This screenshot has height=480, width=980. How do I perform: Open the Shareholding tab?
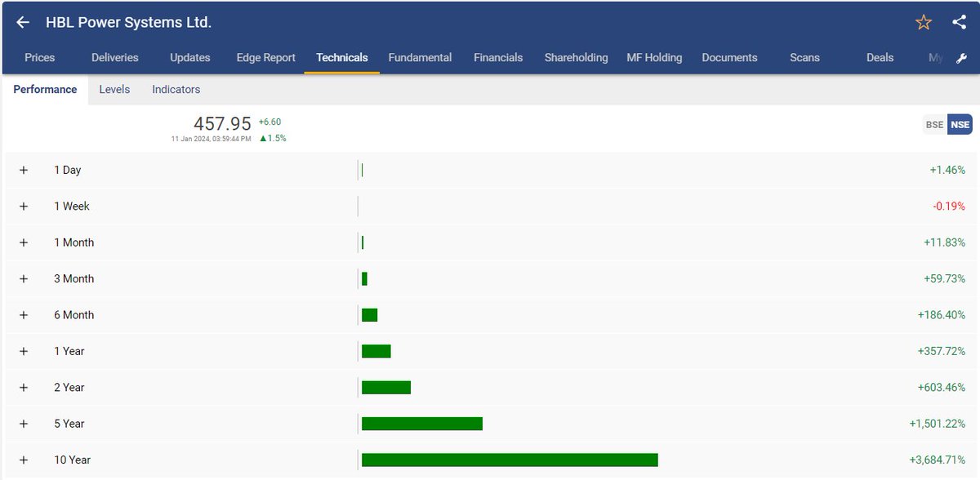click(x=577, y=58)
